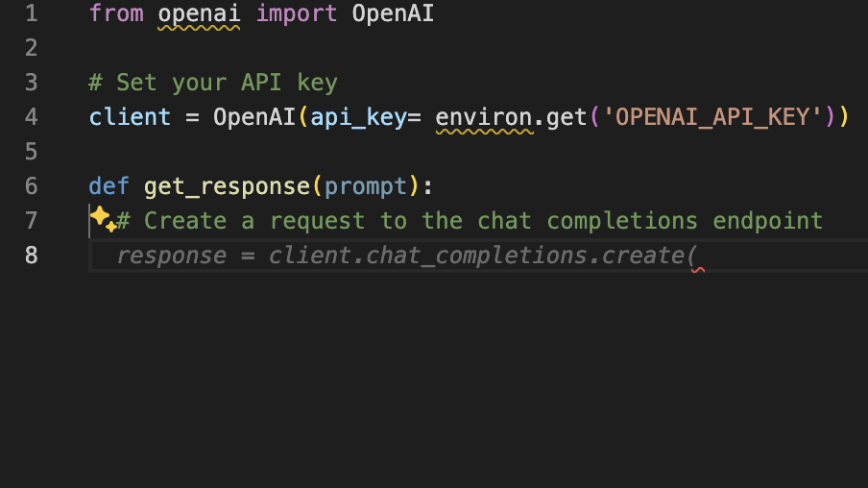Click the underlined 'environ' identifier

(x=483, y=117)
